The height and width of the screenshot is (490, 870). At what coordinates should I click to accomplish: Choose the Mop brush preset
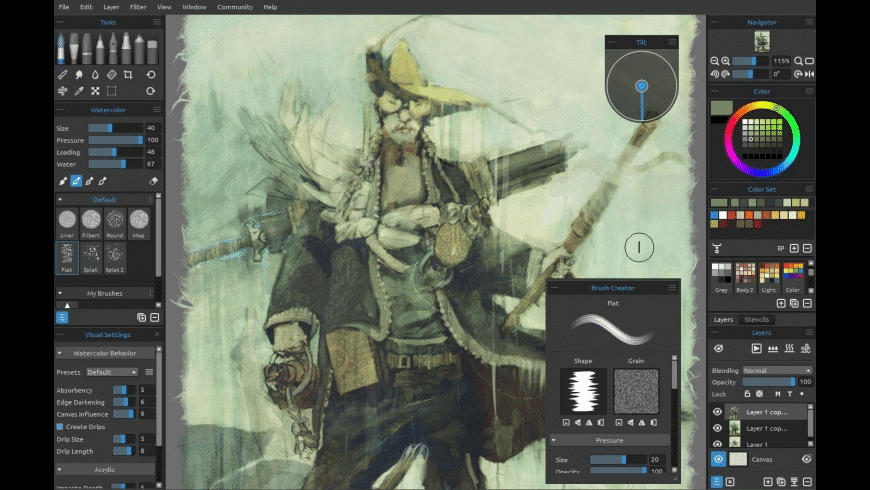139,224
